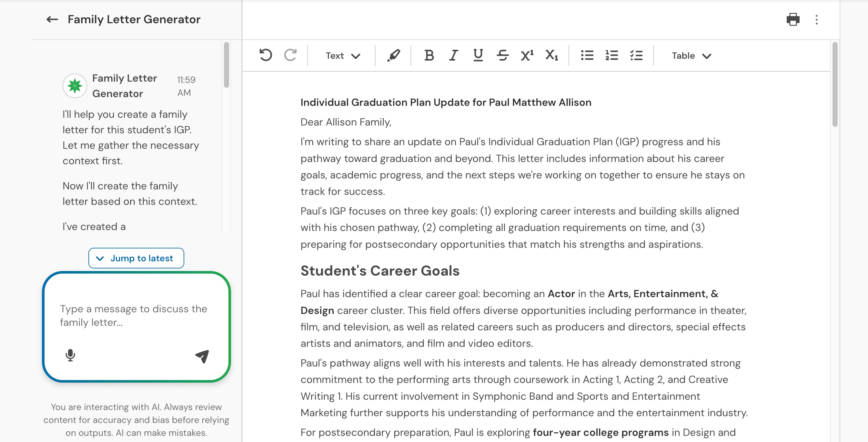Insert a bulleted list
This screenshot has width=868, height=442.
point(587,55)
